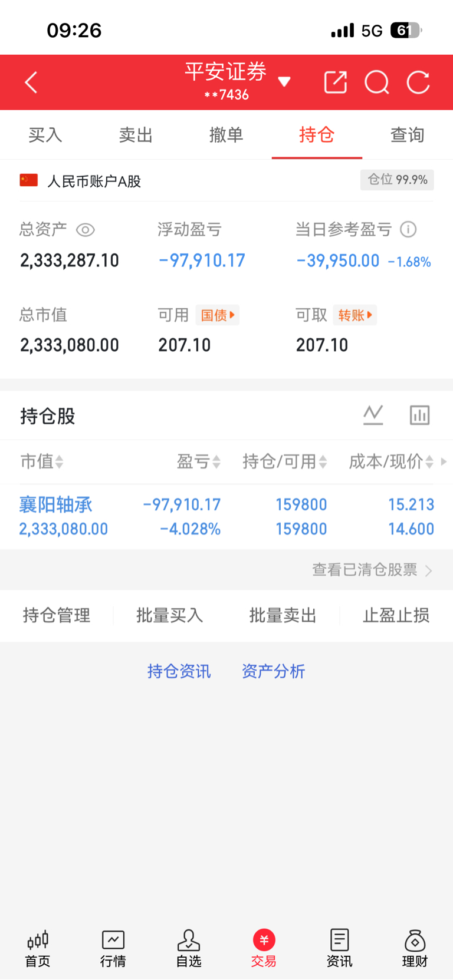Viewport: 453px width, 980px height.
Task: Tap the account number **7436
Action: pyautogui.click(x=226, y=95)
